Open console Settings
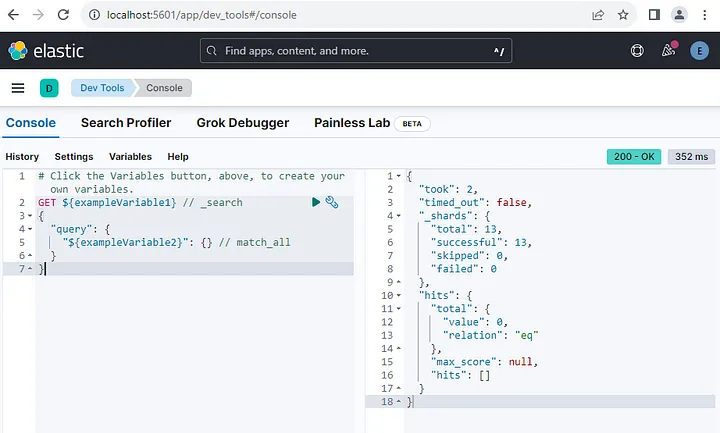Screen dimensions: 720x433 click(74, 157)
